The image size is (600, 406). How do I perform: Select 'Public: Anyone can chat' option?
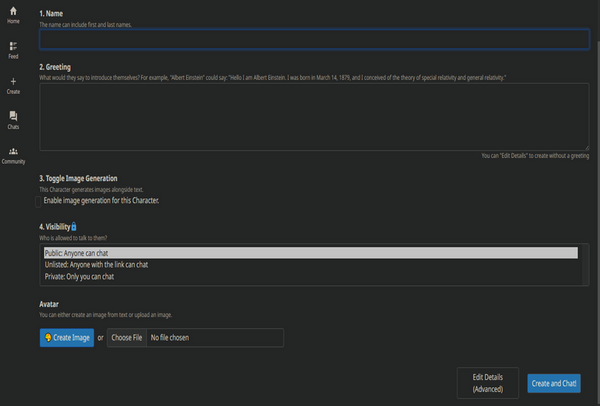click(310, 253)
